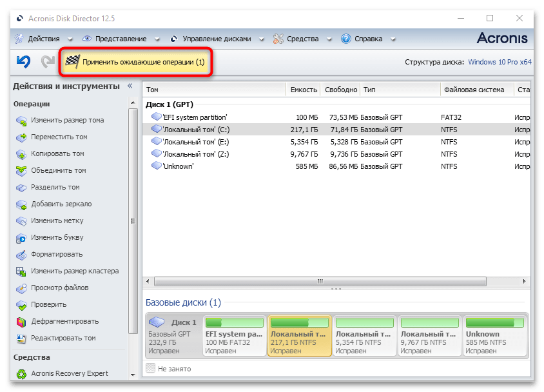The height and width of the screenshot is (392, 544).
Task: Open Acronis Recovery Expert tool
Action: coord(70,373)
